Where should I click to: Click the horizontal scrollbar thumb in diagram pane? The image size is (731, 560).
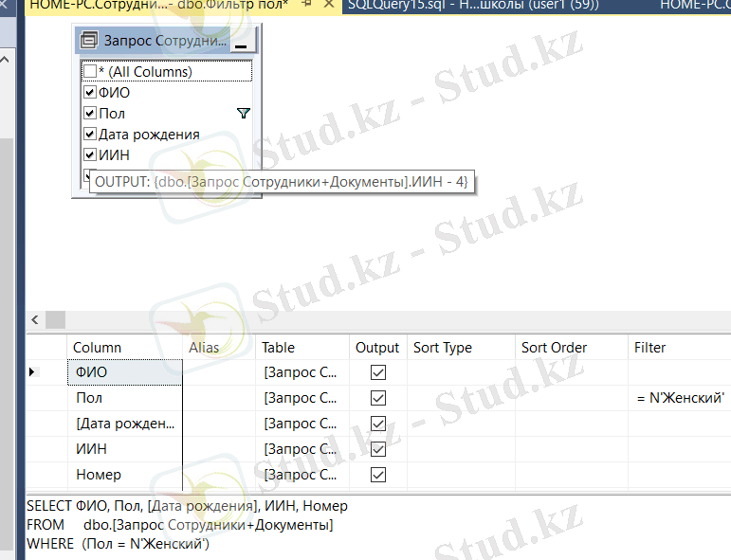tap(56, 320)
